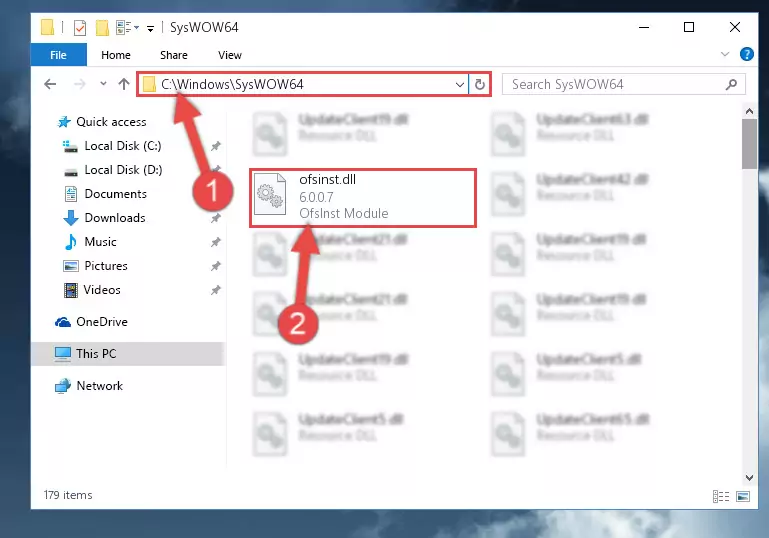Click the search magnifier icon
The width and height of the screenshot is (769, 538).
[x=731, y=84]
